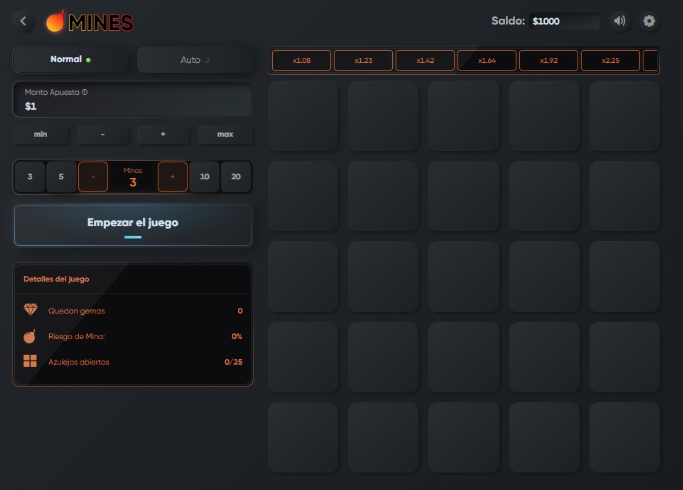Click the info icon beside Monto Apuesta

point(84,92)
